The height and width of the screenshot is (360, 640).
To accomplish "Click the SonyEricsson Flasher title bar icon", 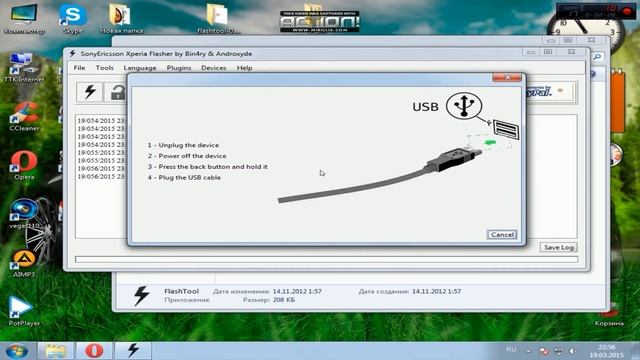I will point(72,53).
